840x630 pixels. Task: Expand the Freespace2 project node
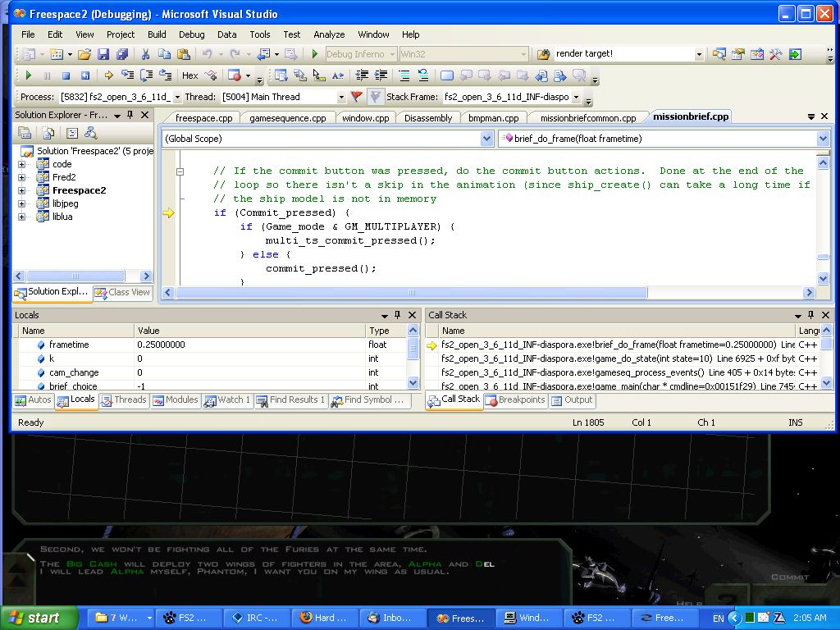coord(22,190)
